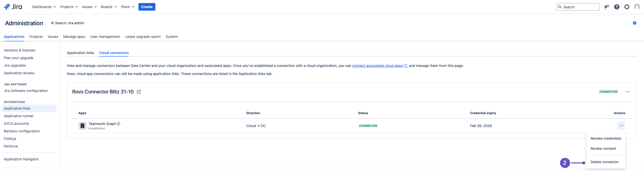Image resolution: width=644 pixels, height=172 pixels.
Task: Open the administration settings gear icon
Action: coord(627,7)
